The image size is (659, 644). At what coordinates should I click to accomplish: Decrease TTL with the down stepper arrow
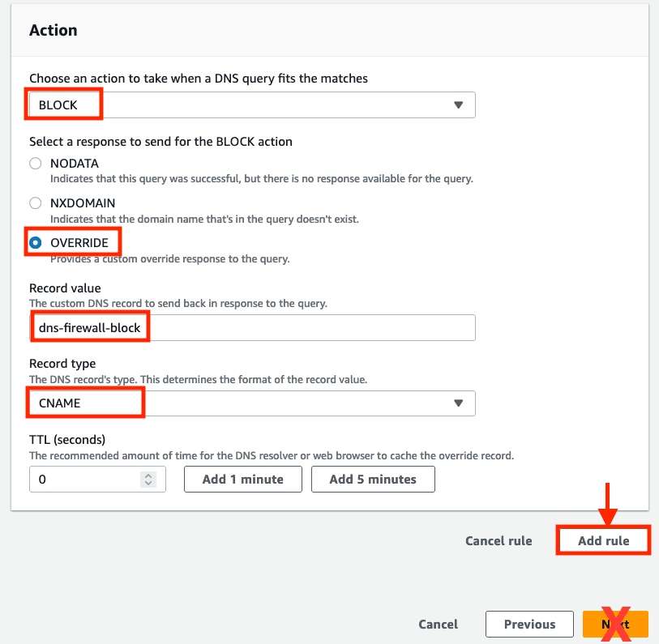pos(148,483)
